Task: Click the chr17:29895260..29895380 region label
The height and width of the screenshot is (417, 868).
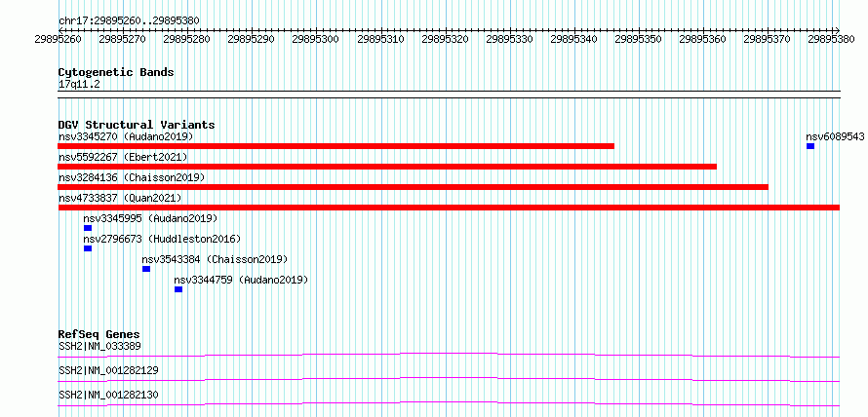Action: (129, 21)
